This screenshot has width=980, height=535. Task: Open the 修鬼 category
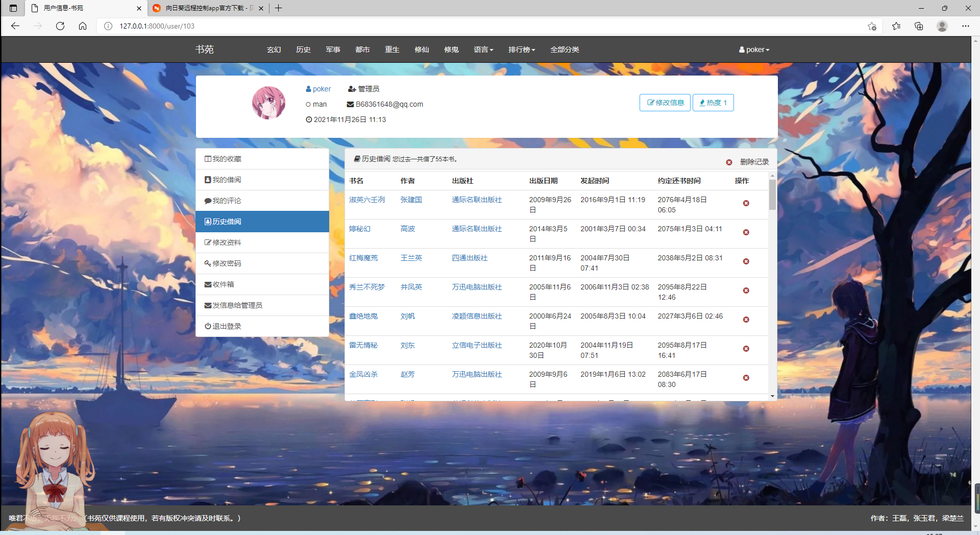pyautogui.click(x=451, y=50)
